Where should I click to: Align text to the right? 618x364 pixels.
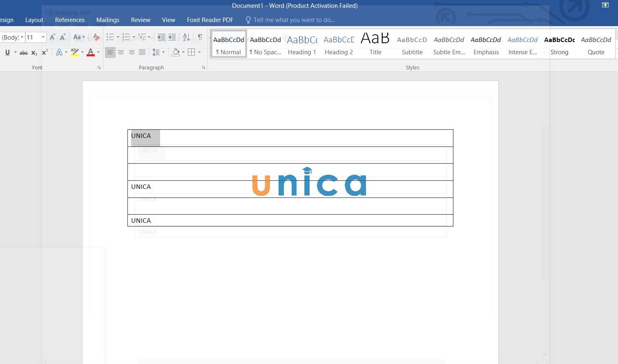(x=132, y=52)
